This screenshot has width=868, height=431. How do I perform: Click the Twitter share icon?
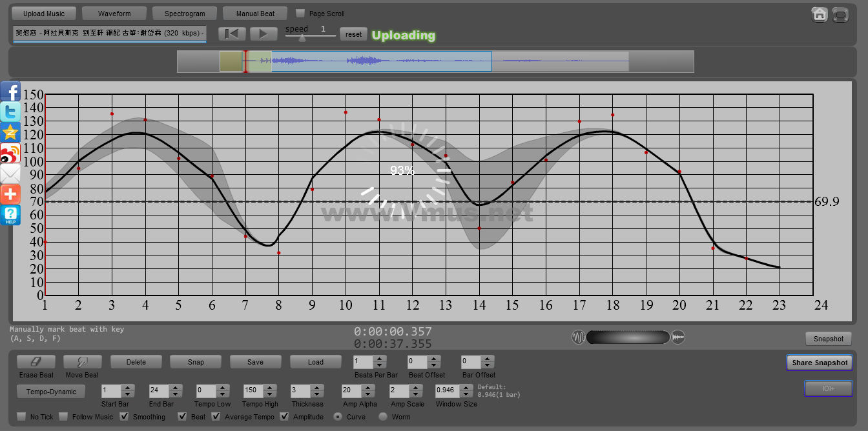[x=10, y=112]
